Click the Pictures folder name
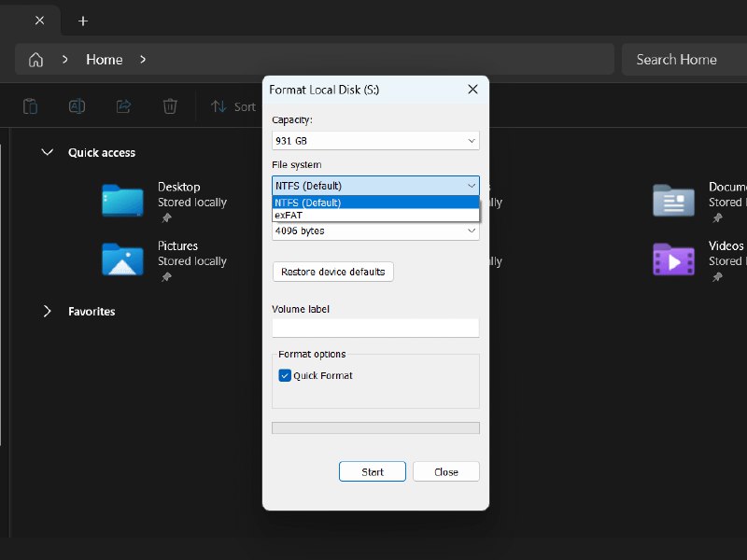Screen dimensions: 747x560 pos(177,245)
